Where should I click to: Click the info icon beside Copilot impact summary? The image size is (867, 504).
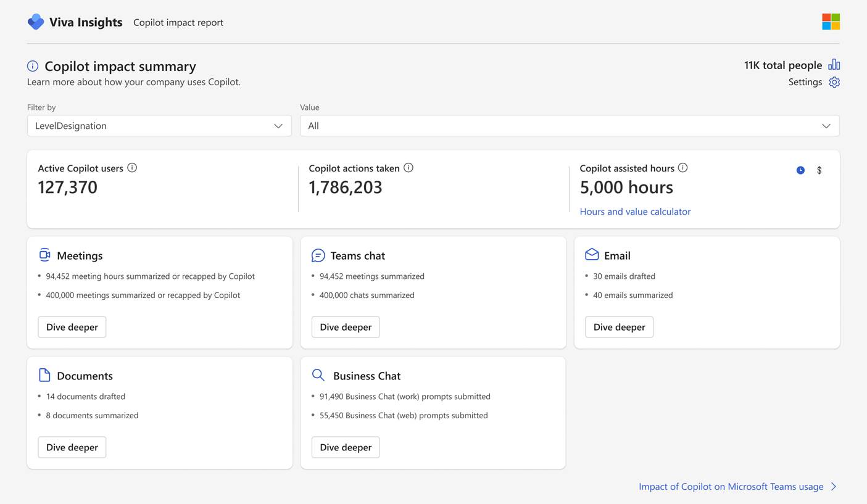[33, 66]
